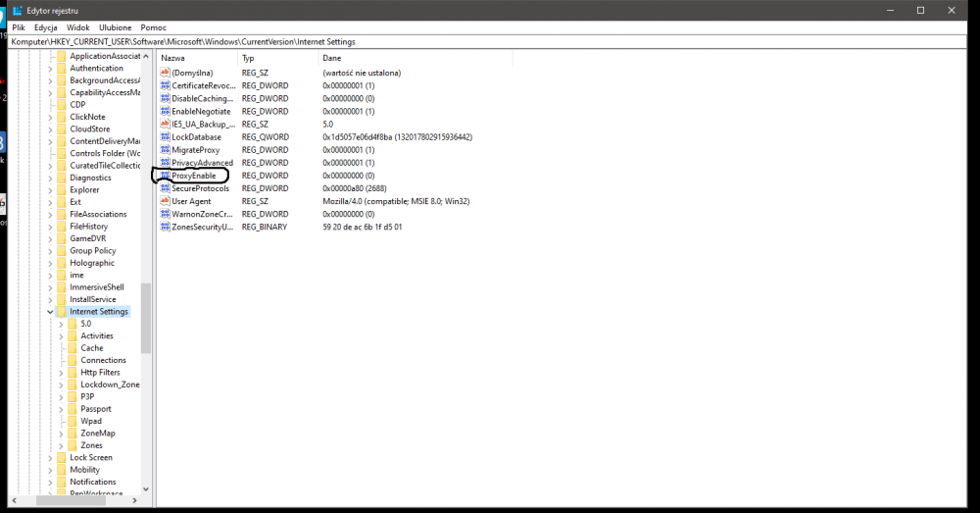980x513 pixels.
Task: Click the LockDatabase QWORD value icon
Action: [165, 137]
